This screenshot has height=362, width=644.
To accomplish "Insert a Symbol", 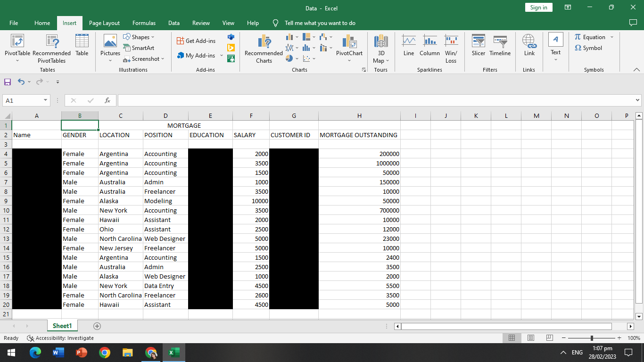I will pos(588,48).
